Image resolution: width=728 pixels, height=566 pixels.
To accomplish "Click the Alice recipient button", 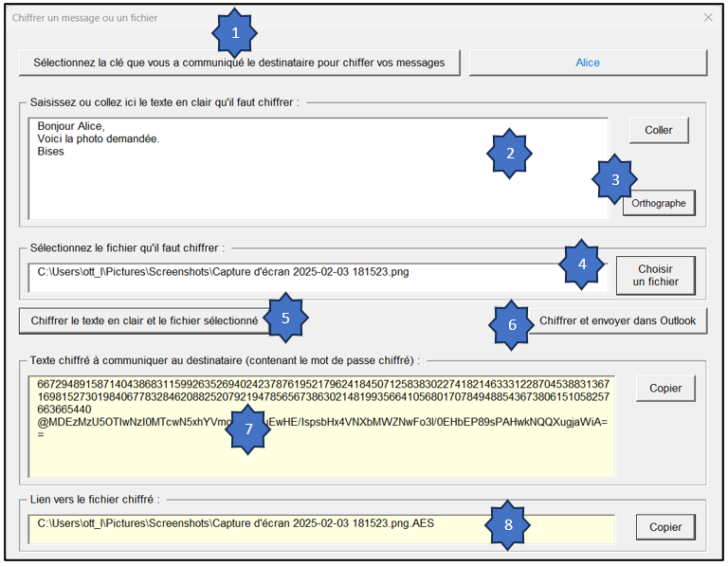I will [x=588, y=63].
